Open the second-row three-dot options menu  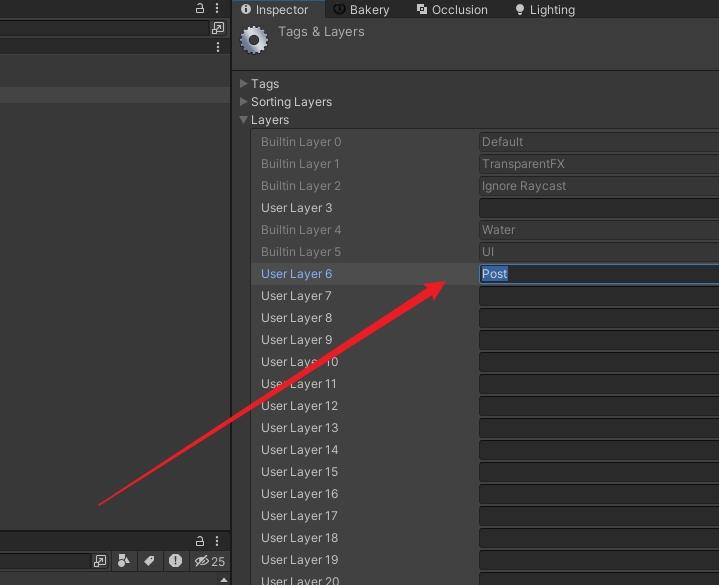point(218,47)
